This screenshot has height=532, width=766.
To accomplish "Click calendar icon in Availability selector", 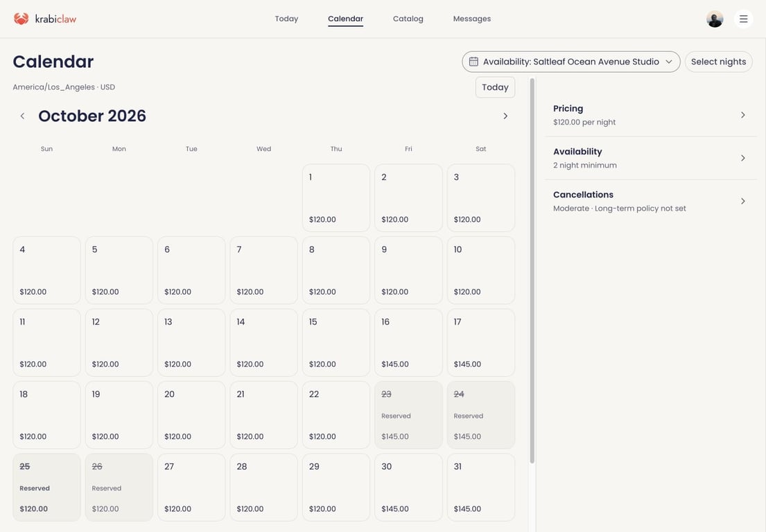I will pyautogui.click(x=473, y=62).
